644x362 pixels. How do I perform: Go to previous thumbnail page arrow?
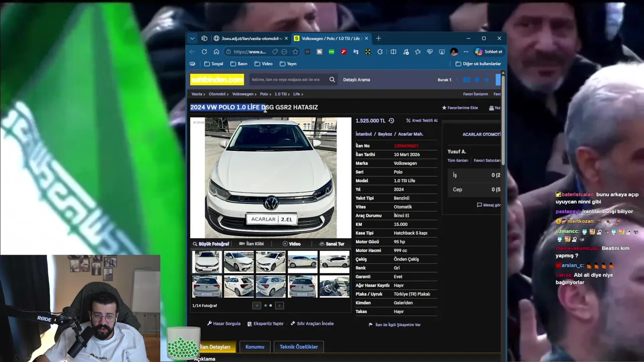click(x=257, y=306)
